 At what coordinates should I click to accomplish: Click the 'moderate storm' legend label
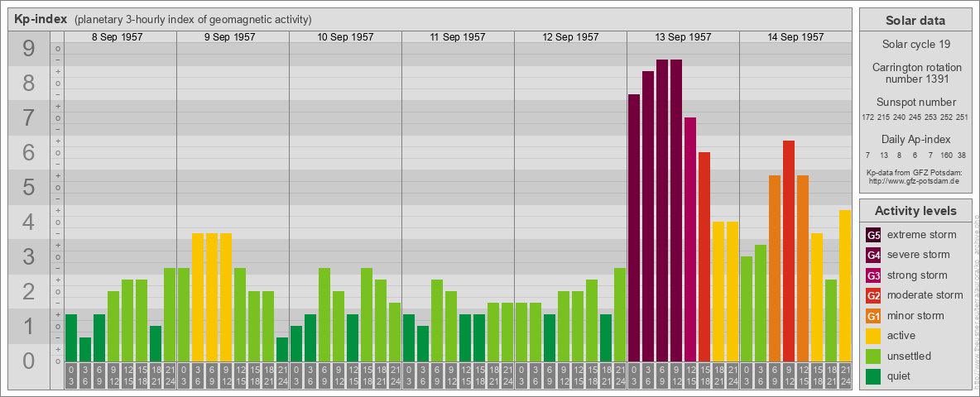[925, 294]
